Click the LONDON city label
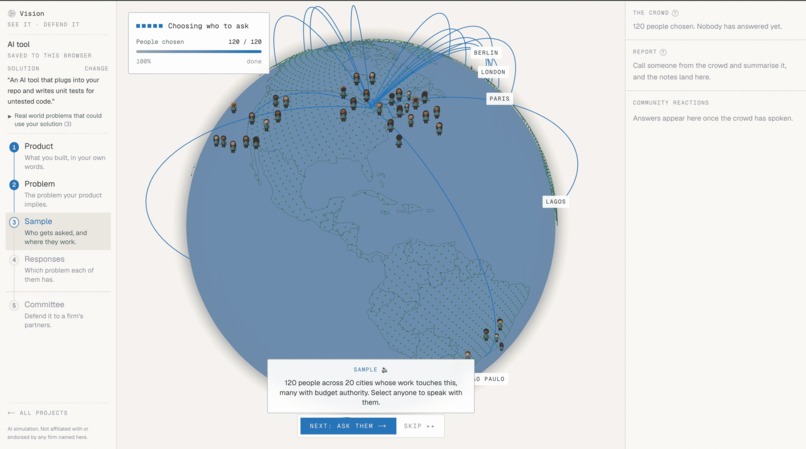 [x=493, y=72]
